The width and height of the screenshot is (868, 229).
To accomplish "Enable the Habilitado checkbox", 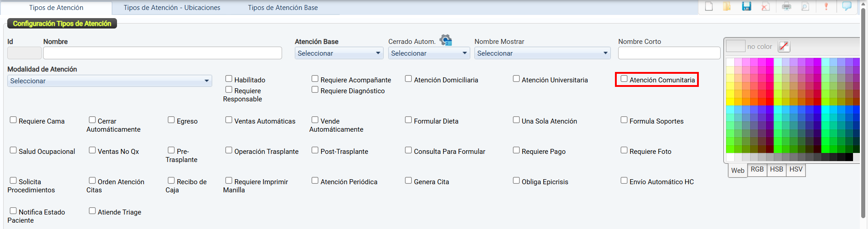I will point(229,79).
